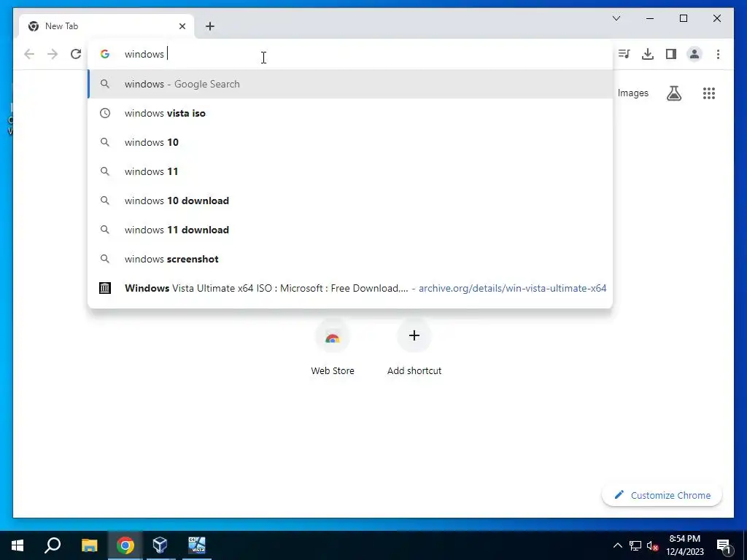The height and width of the screenshot is (560, 747).
Task: Open the Web Store shortcut
Action: click(333, 348)
